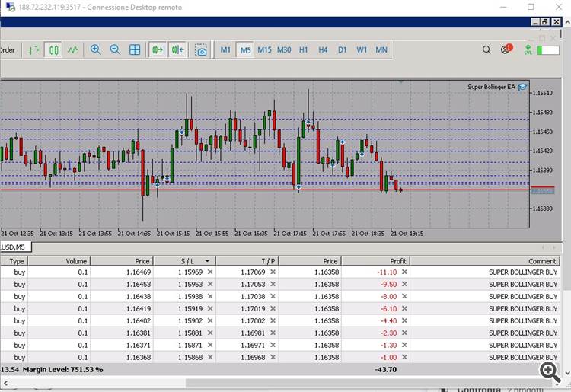
Task: Select H1 timeframe
Action: click(303, 50)
